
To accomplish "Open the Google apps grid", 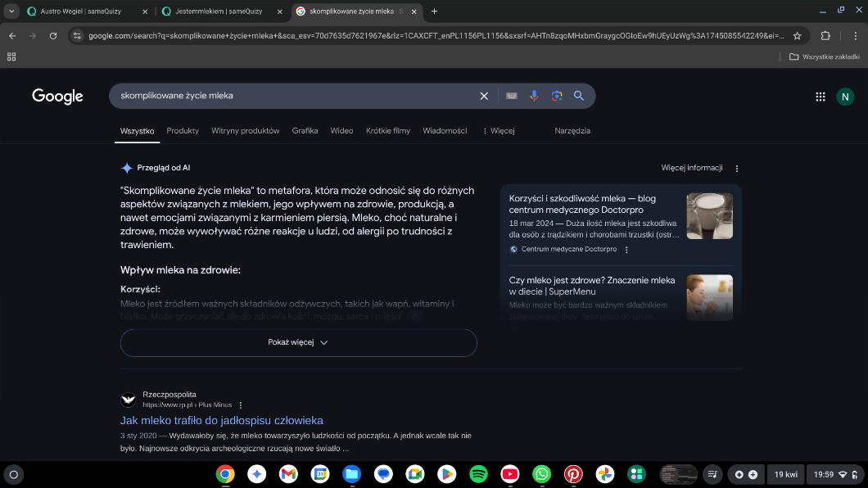I will point(820,97).
